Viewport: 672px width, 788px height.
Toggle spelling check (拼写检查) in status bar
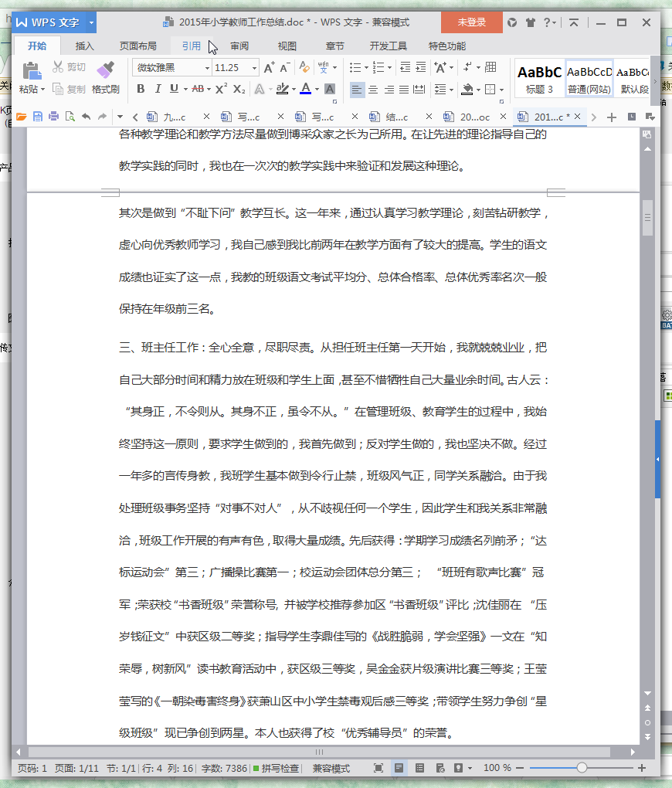[276, 768]
